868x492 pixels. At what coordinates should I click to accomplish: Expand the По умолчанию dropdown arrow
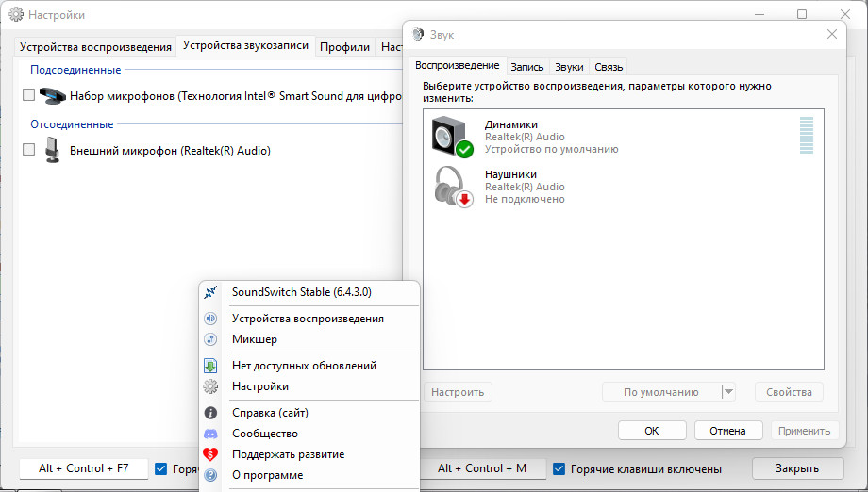pyautogui.click(x=728, y=392)
